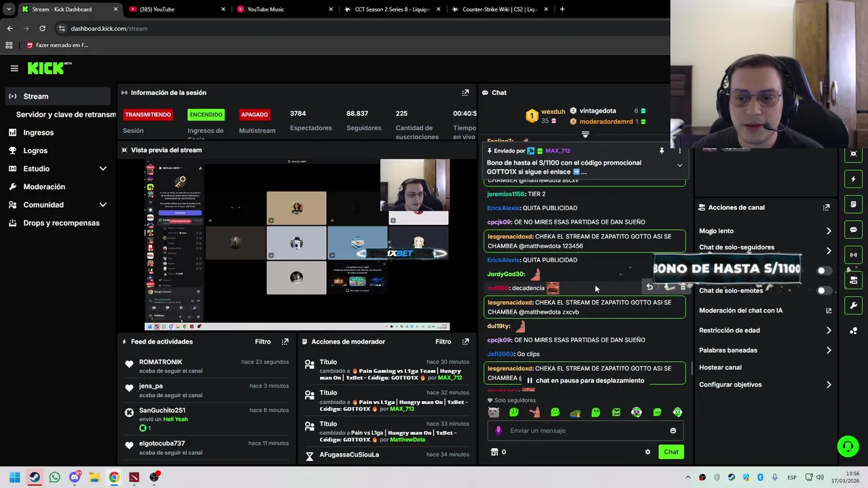
Task: Expand Palabras baneadas options
Action: click(x=829, y=350)
